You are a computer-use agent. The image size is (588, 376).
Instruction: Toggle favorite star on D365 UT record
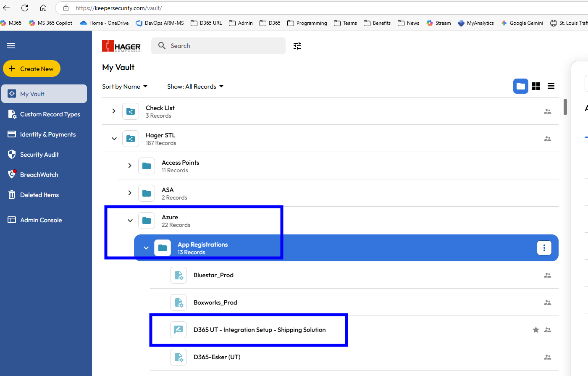536,330
